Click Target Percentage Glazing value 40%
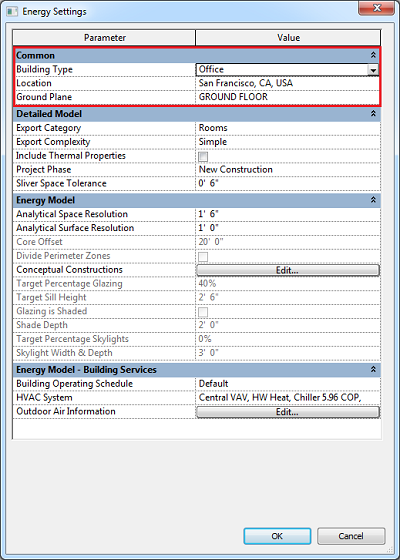The width and height of the screenshot is (400, 560). click(x=288, y=284)
